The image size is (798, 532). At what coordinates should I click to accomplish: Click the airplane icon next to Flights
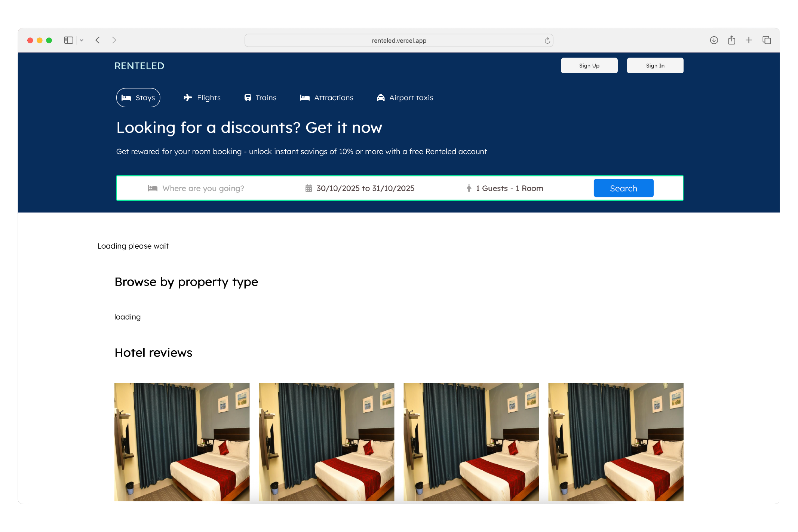(x=188, y=98)
